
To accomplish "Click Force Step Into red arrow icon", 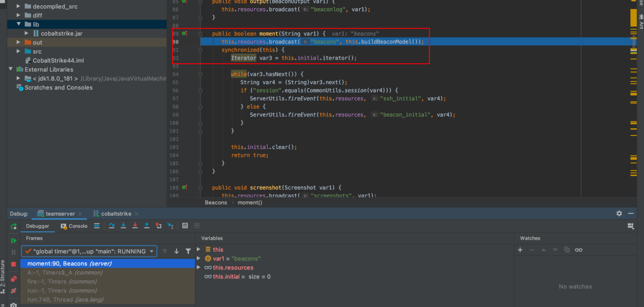I will point(135,226).
